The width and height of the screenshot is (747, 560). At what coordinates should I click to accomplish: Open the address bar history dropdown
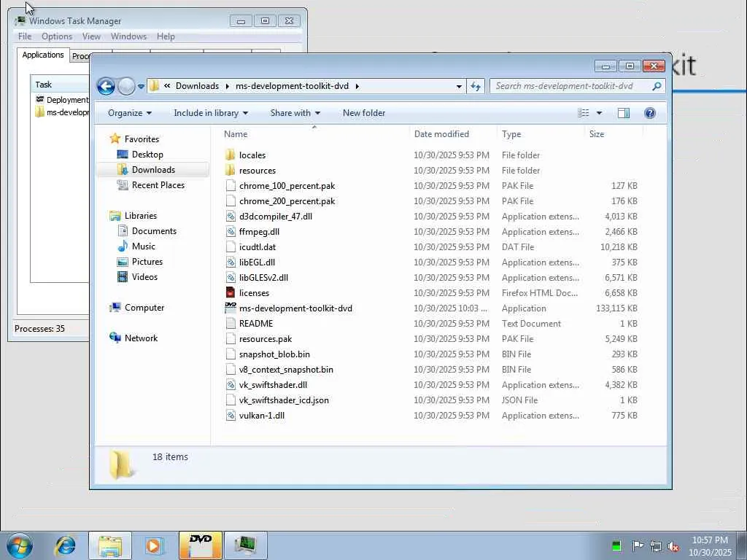click(x=459, y=87)
